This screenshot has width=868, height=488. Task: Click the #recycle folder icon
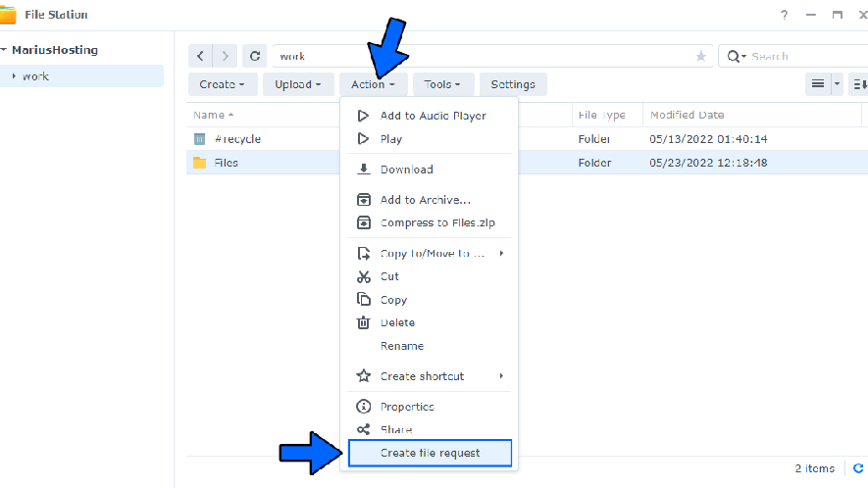(199, 139)
